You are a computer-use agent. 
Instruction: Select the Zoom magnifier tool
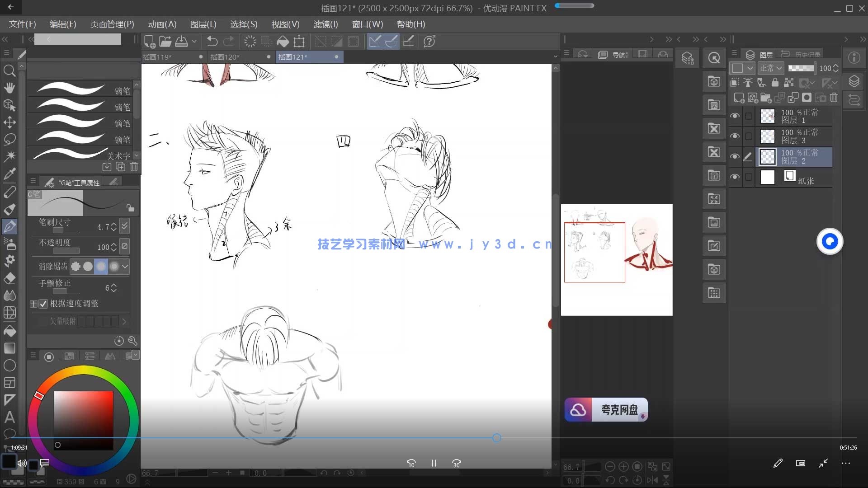pos(10,70)
